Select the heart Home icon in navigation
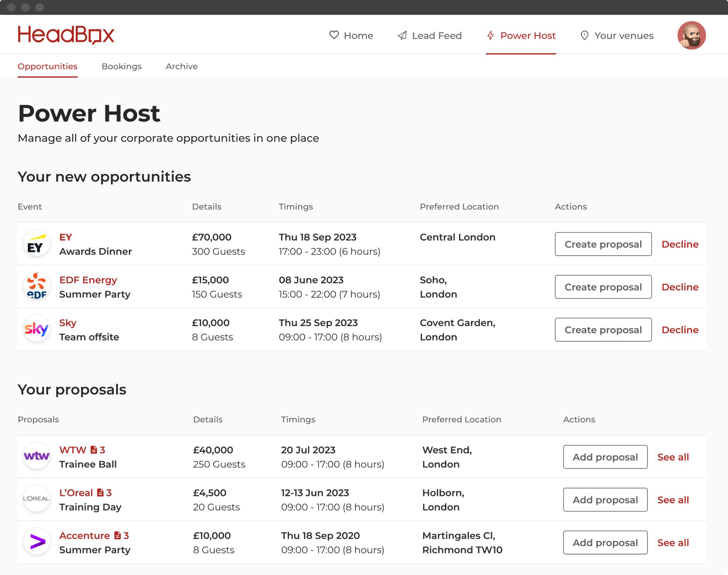728x575 pixels. pyautogui.click(x=334, y=35)
